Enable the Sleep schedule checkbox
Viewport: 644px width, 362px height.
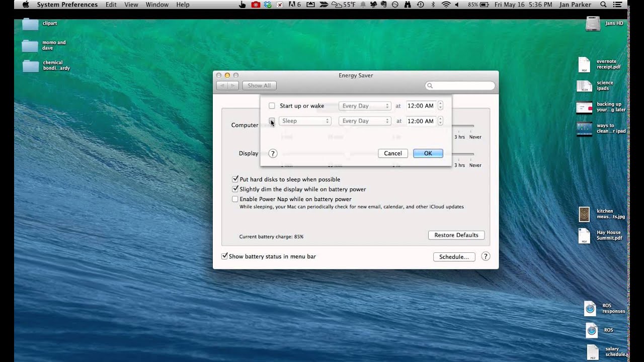(x=272, y=121)
